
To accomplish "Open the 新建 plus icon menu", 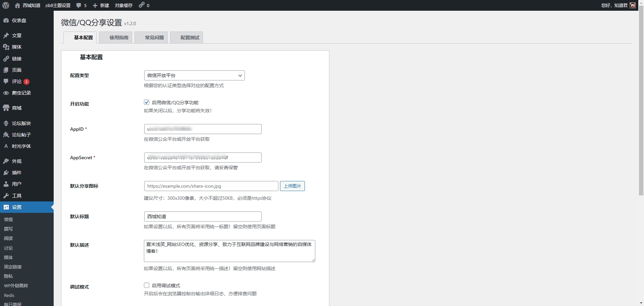I will pyautogui.click(x=95, y=5).
